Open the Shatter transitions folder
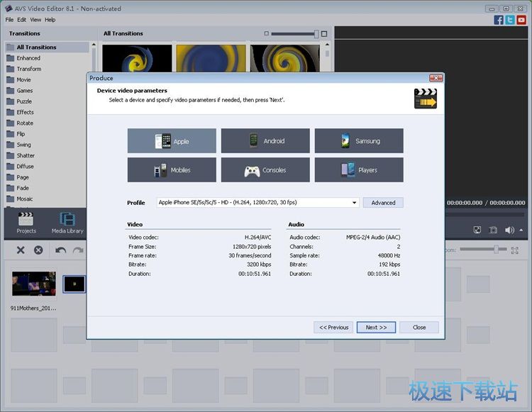Image resolution: width=532 pixels, height=412 pixels. [x=26, y=155]
